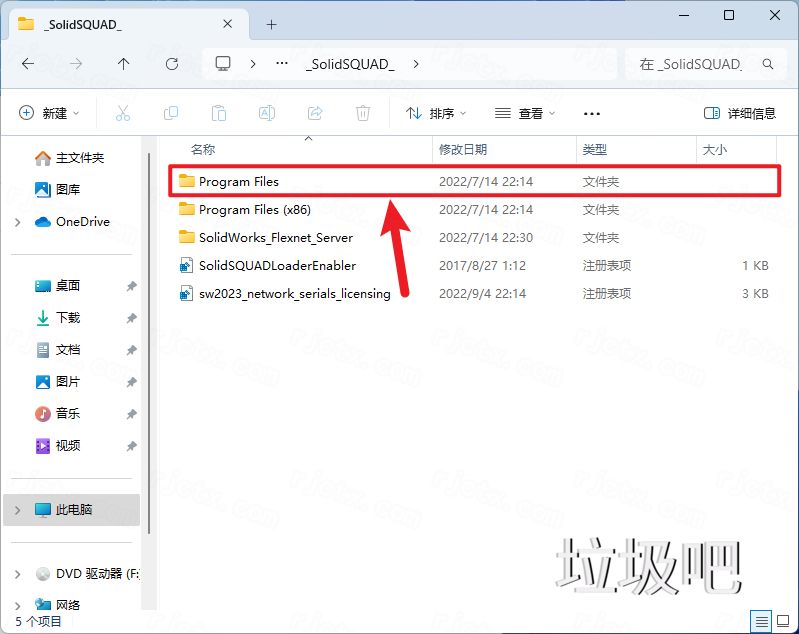Close the _SolidSQUAD_ tab

click(x=228, y=24)
